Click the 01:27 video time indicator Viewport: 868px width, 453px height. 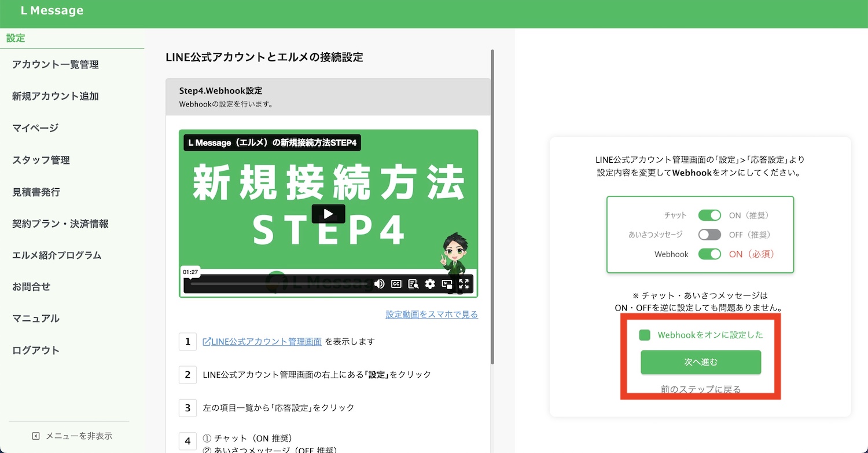coord(190,272)
